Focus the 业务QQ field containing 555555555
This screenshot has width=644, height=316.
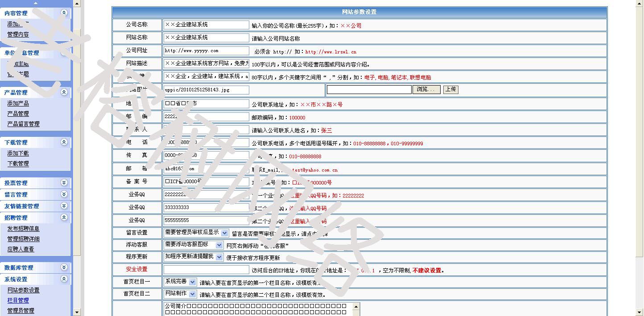[x=206, y=221]
